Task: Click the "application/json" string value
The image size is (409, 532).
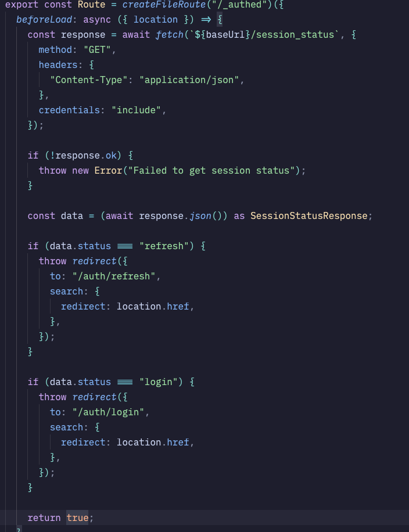Action: [189, 80]
